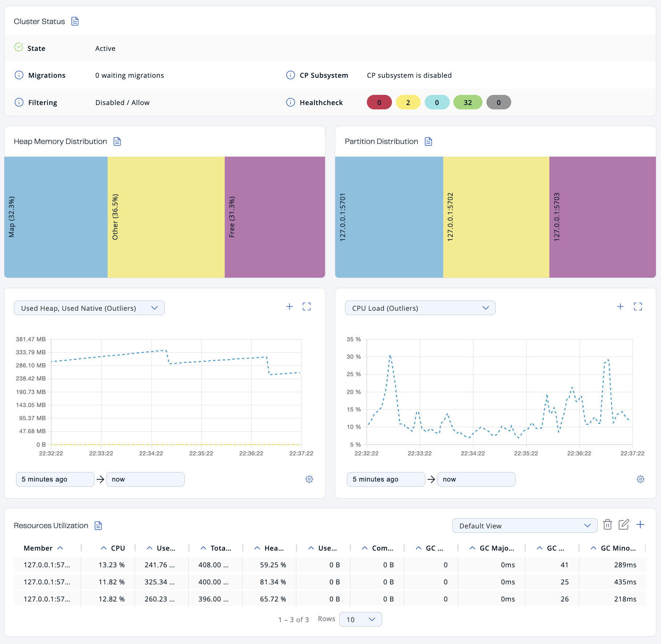Toggle sort order on the CPU column
Image resolution: width=661 pixels, height=644 pixels.
(x=104, y=548)
